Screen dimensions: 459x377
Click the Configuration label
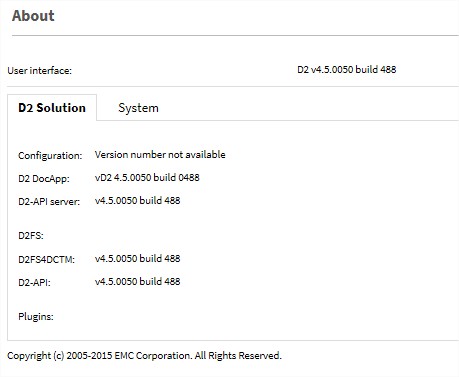(50, 156)
